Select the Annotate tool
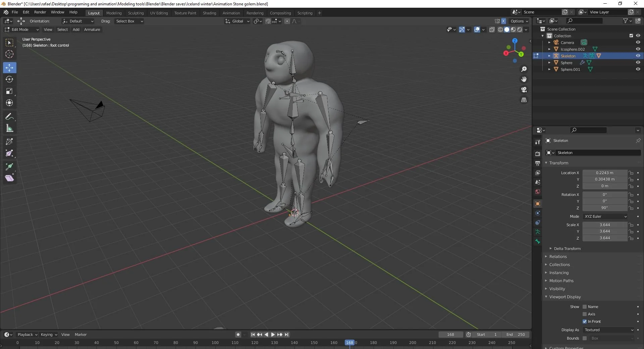644x349 pixels. [9, 116]
